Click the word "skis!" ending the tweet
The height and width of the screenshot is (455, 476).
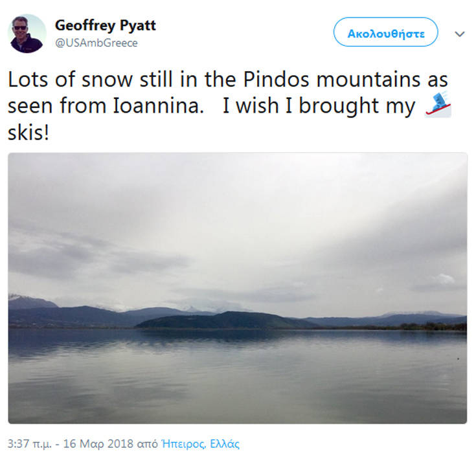28,131
